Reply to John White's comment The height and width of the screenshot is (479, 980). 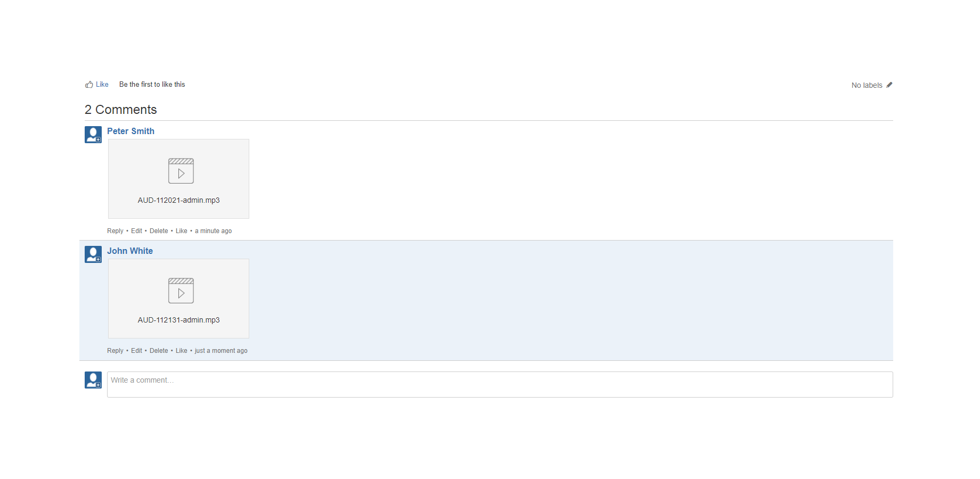115,351
